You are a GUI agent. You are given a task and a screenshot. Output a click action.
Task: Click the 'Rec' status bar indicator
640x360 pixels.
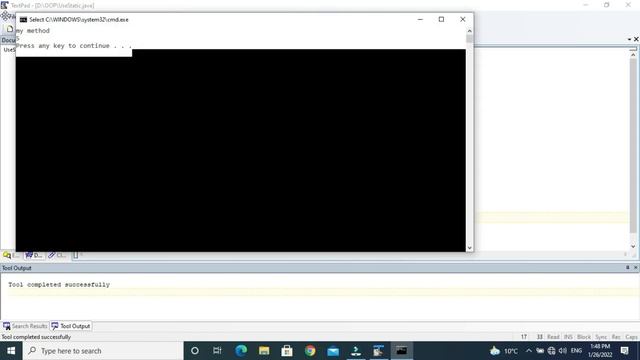[616, 337]
